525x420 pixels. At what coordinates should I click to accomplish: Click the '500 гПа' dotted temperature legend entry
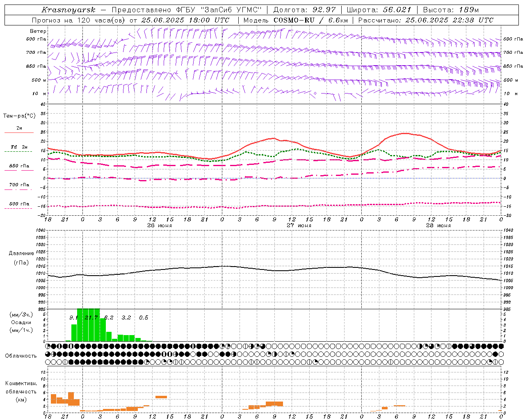[18, 206]
